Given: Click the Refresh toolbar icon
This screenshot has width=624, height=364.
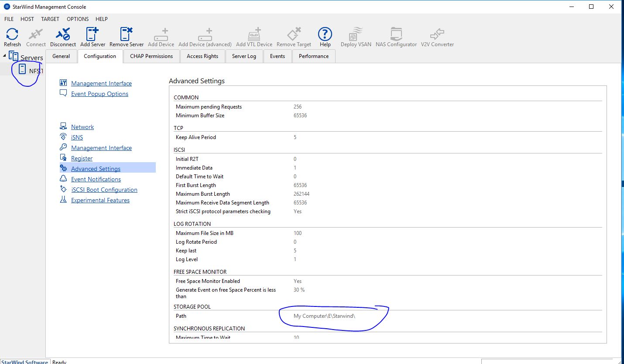Looking at the screenshot, I should click(x=12, y=34).
